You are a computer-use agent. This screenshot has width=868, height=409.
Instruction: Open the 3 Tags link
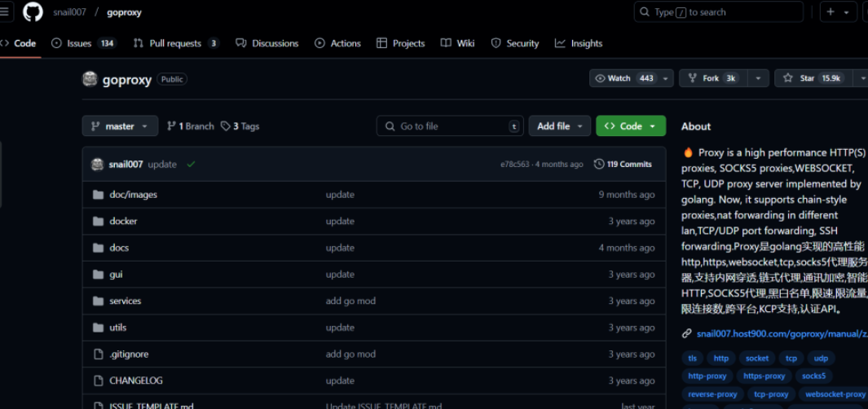coord(240,126)
